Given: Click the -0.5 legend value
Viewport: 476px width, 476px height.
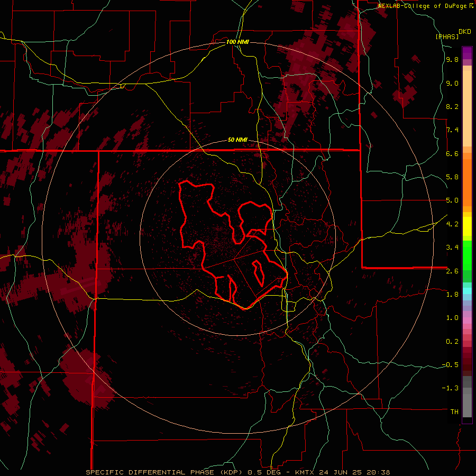Looking at the screenshot, I should (x=450, y=365).
